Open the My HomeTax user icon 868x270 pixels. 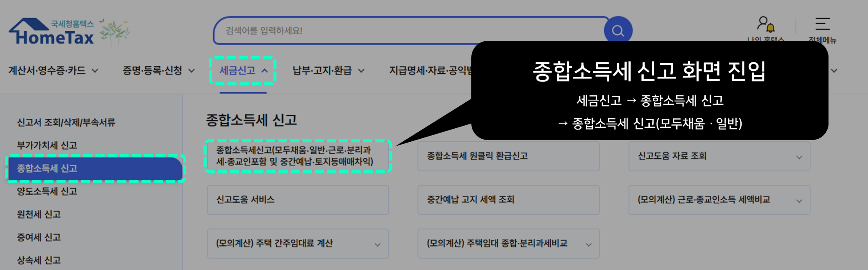click(766, 24)
